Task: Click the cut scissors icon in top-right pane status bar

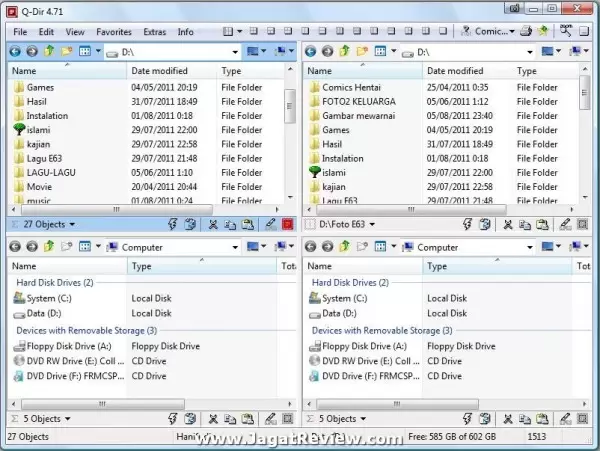Action: click(x=507, y=226)
